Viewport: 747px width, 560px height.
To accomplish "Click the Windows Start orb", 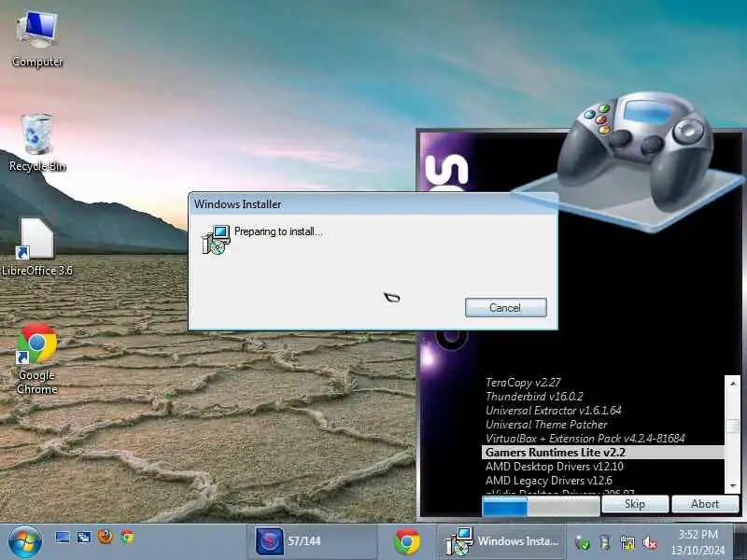I will (x=25, y=541).
